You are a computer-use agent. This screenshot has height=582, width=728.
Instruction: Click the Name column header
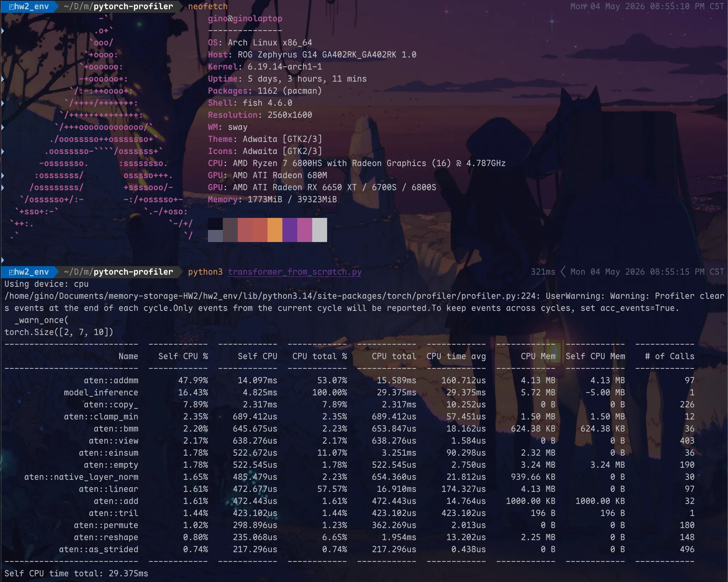pos(128,356)
